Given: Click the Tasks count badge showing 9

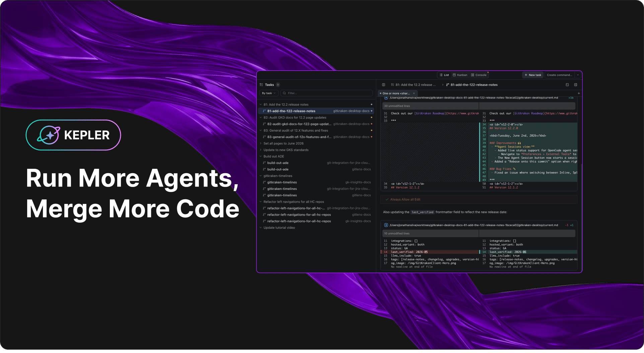Looking at the screenshot, I should (278, 85).
